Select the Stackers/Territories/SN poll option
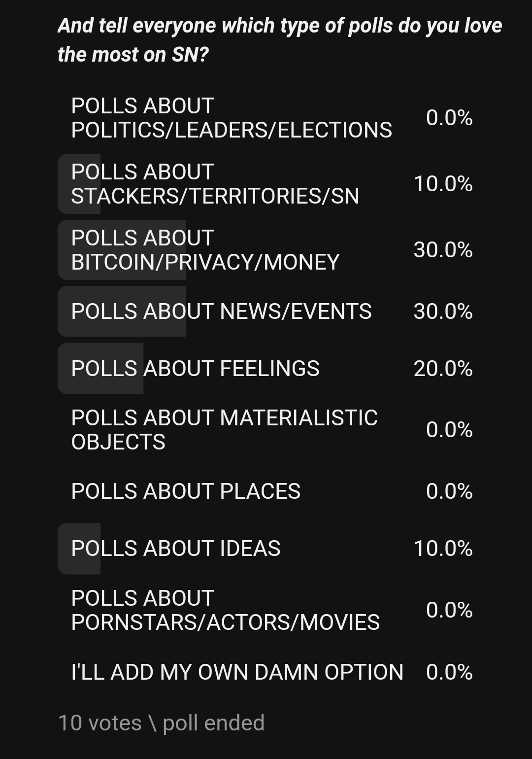 pos(215,184)
